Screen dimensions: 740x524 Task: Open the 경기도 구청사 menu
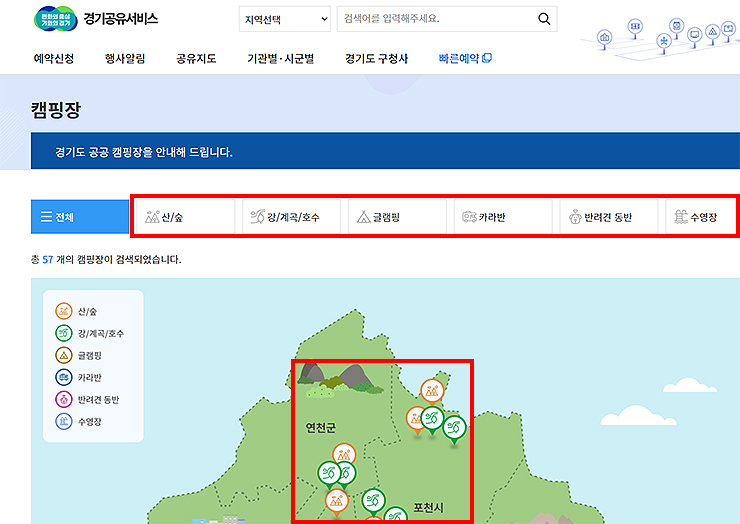point(376,59)
